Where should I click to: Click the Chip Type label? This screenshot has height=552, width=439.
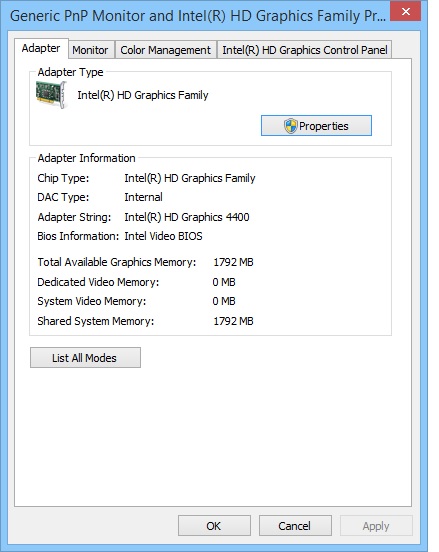point(63,178)
